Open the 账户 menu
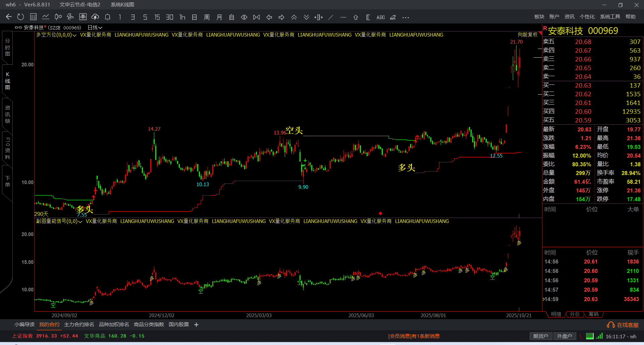 point(554,17)
